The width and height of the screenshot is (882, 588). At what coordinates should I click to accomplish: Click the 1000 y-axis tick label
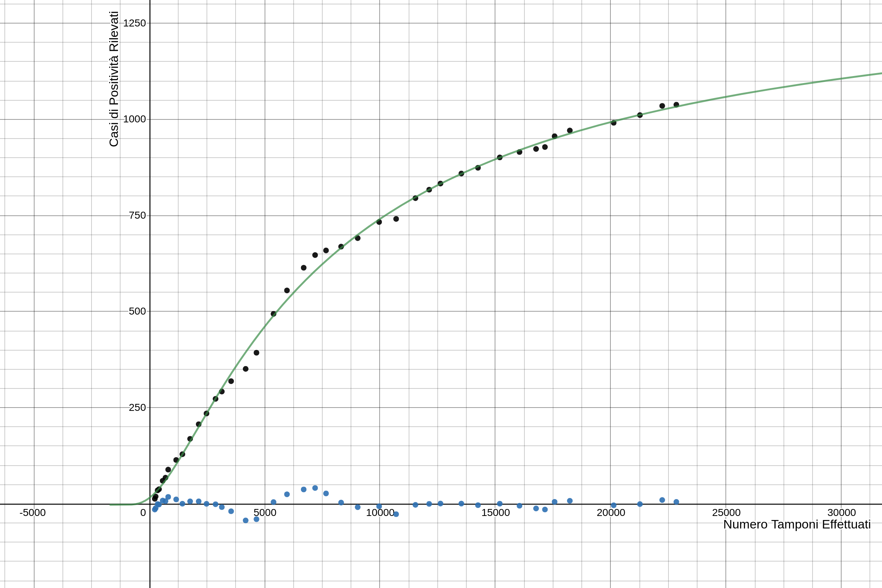[x=134, y=119]
